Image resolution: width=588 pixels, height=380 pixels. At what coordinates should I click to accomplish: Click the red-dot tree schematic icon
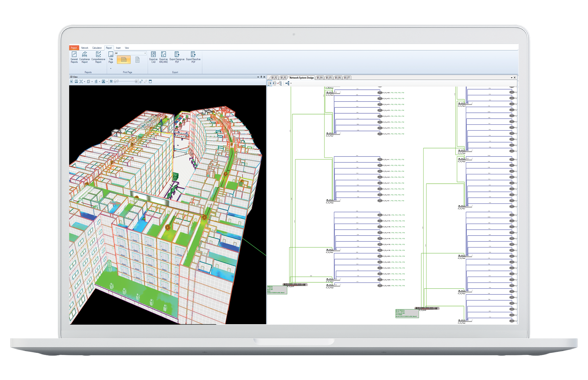point(280,83)
